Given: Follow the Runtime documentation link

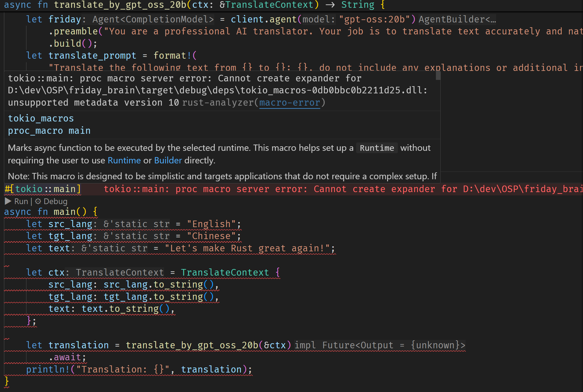Looking at the screenshot, I should (x=124, y=160).
